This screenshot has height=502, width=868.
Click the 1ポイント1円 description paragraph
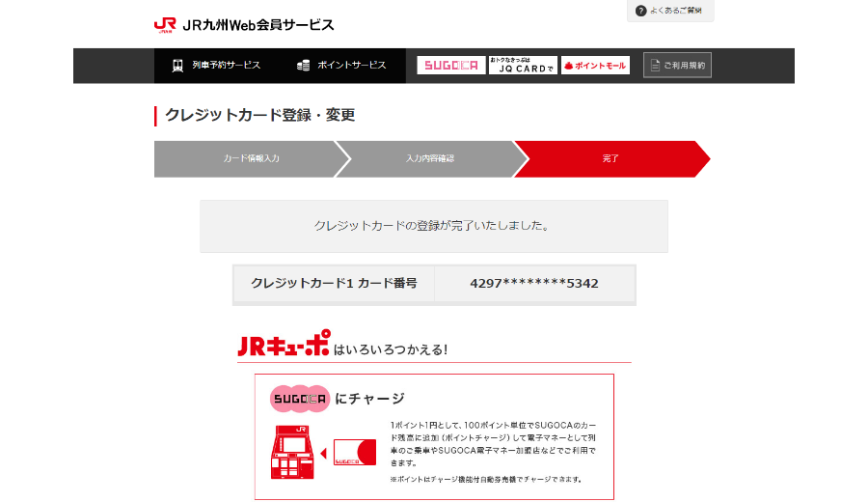point(493,444)
